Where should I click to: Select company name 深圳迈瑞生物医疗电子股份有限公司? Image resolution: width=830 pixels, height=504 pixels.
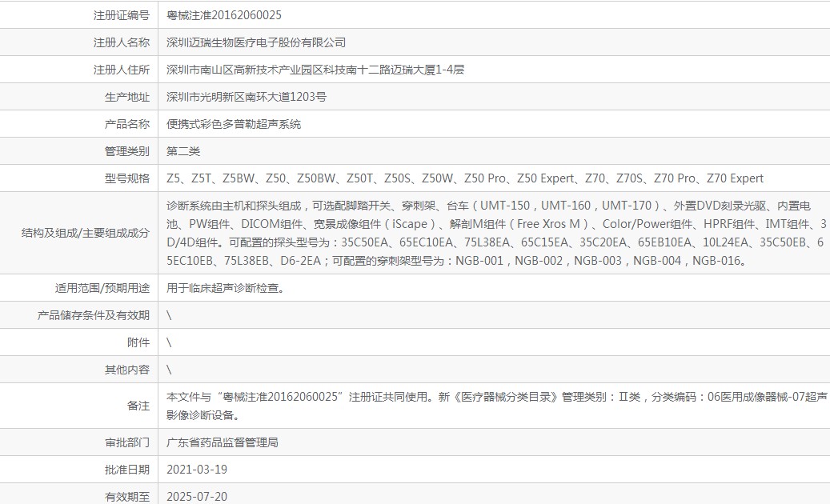click(256, 43)
